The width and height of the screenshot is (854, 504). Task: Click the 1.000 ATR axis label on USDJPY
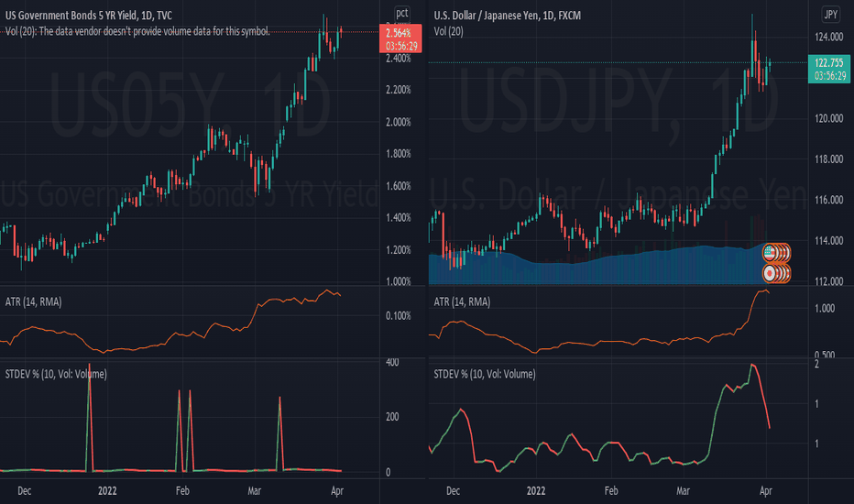(x=825, y=309)
